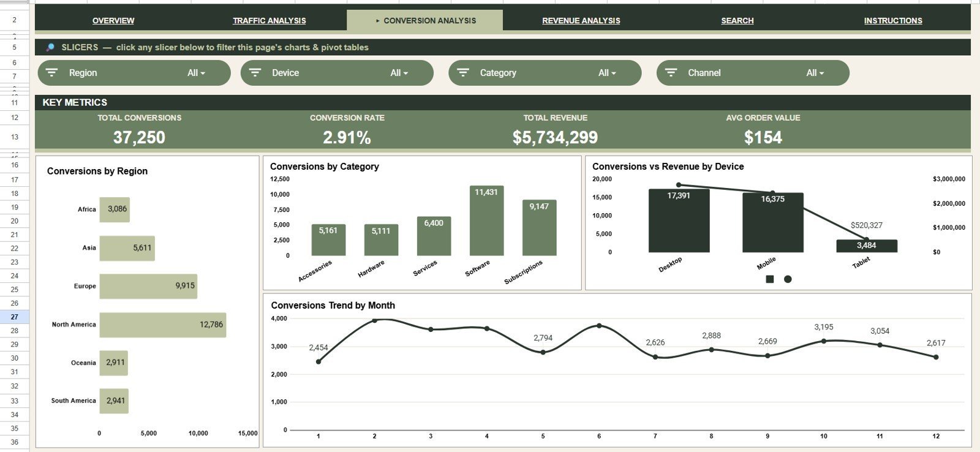The image size is (980, 452).
Task: Click the Mobile bar showing 16,375
Action: 773,222
